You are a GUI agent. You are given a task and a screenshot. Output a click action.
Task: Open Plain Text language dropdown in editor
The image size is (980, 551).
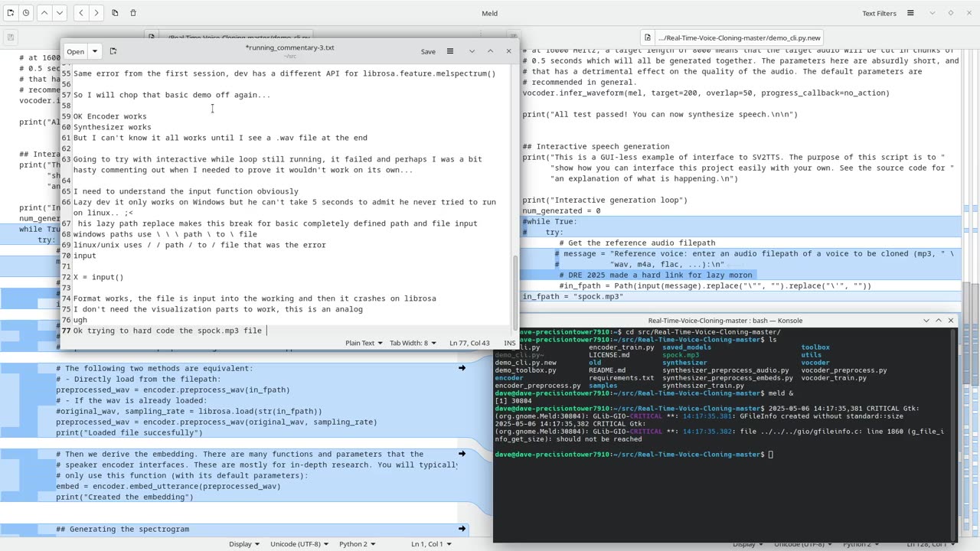[363, 343]
